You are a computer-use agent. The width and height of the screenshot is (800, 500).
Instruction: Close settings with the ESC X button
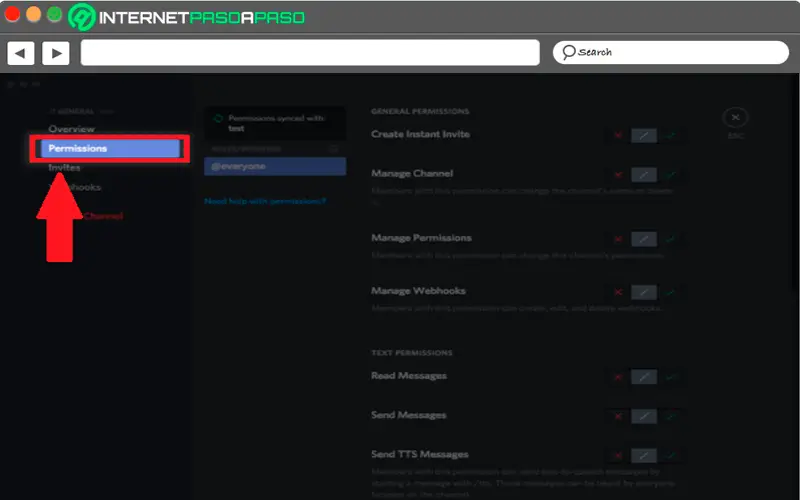735,117
